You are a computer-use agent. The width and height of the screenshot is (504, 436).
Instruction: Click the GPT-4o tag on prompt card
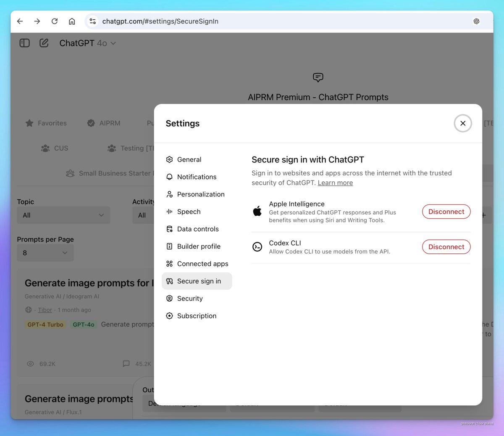[84, 325]
